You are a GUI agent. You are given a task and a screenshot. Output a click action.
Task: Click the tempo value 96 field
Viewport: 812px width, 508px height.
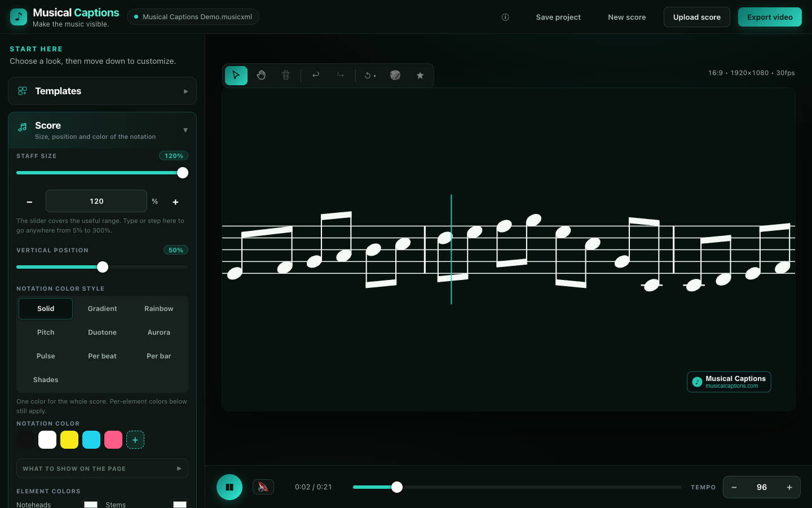coord(762,487)
